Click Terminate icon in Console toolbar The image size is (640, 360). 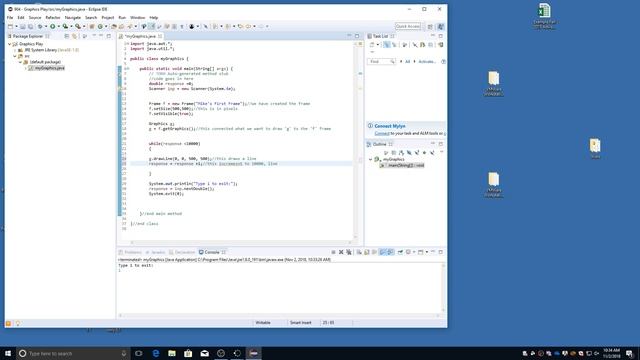tap(333, 252)
